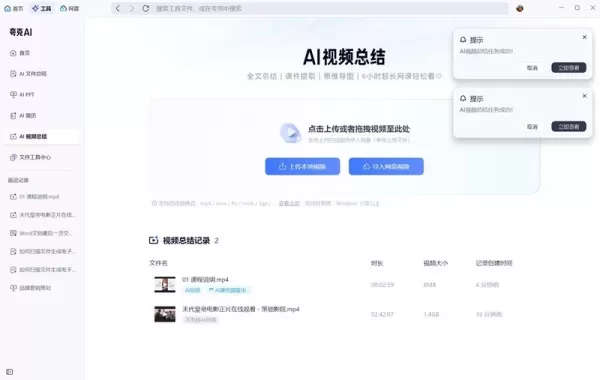Click the 1.4GB size cell

pyautogui.click(x=431, y=314)
